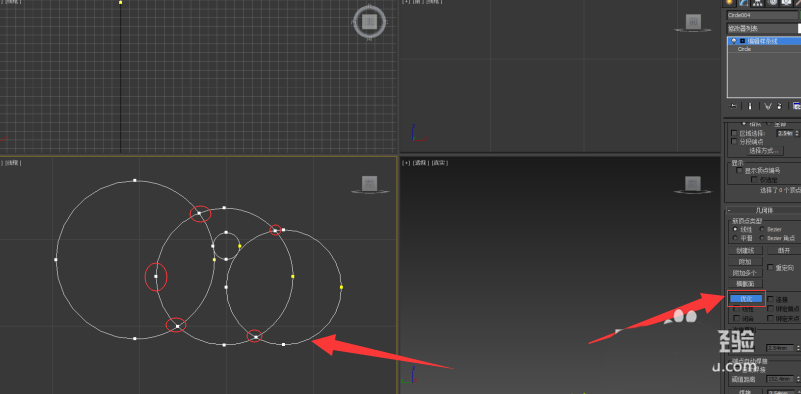
Task: Click Make Unique icon below modifier stack
Action: coord(768,106)
